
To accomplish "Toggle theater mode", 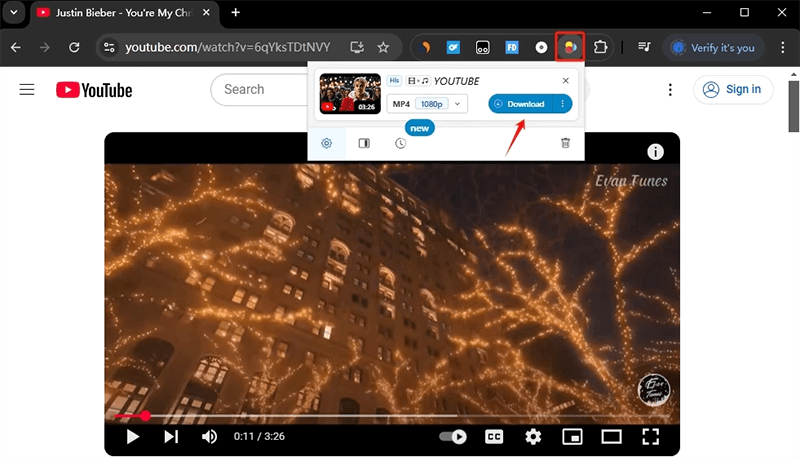I will (x=611, y=437).
